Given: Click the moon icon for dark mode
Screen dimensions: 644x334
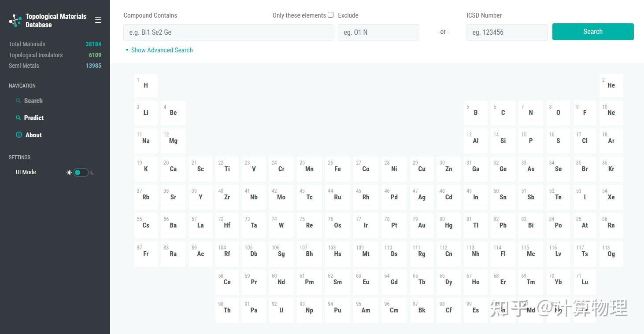Looking at the screenshot, I should point(92,173).
